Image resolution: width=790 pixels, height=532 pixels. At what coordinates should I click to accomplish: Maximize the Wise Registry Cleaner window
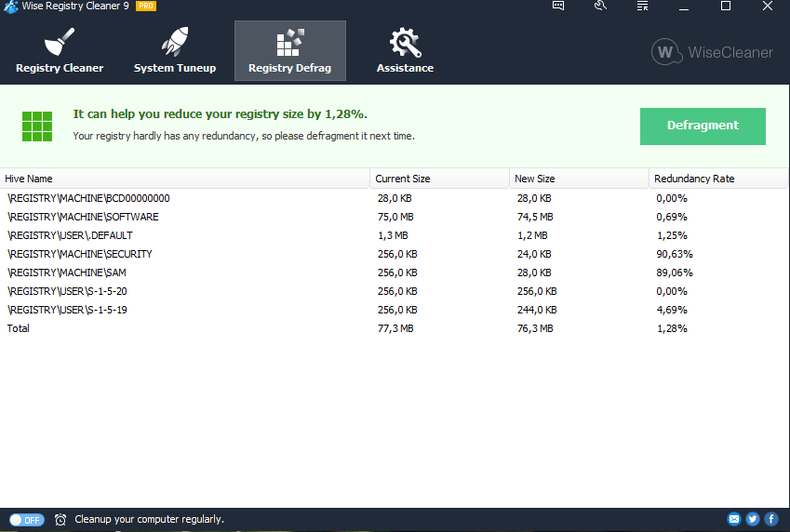[726, 6]
